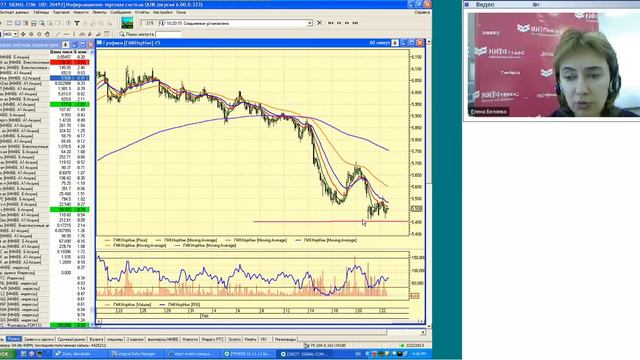Collapse the Видео panel header icon
Image resolution: width=640 pixels, height=360 pixels.
(467, 4)
